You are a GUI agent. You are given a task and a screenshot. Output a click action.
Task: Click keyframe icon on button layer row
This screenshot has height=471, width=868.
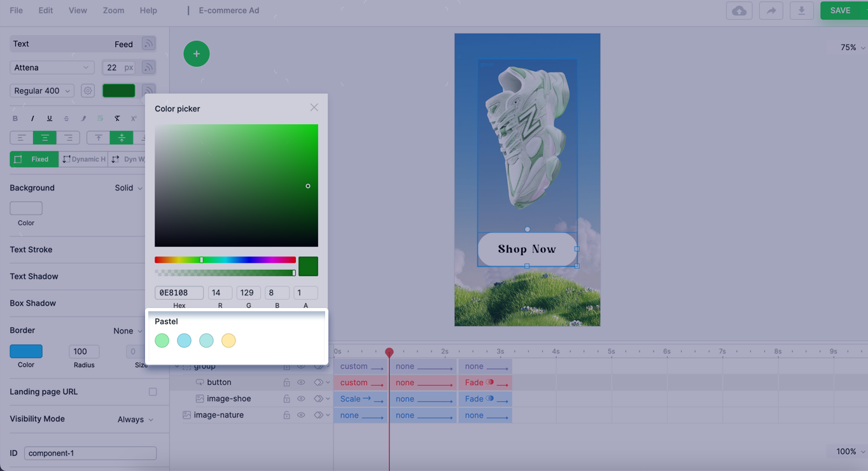(318, 383)
